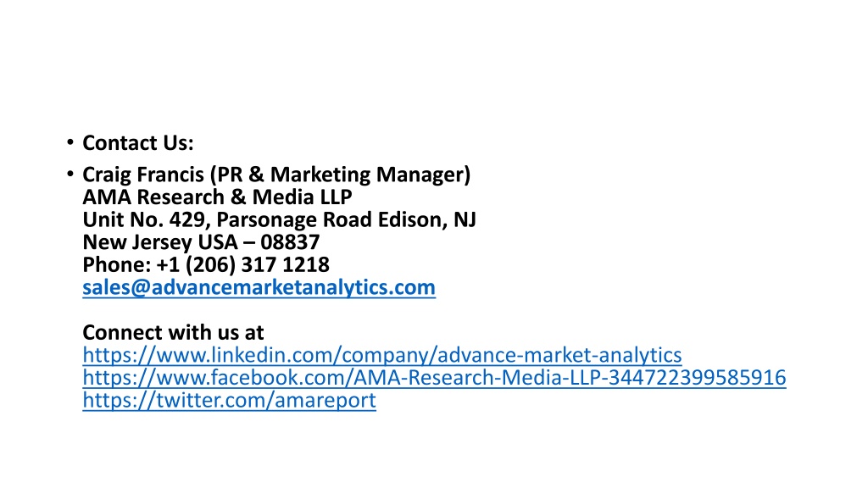Click the bullet before 'Contact Us:'
The height and width of the screenshot is (488, 868).
(70, 142)
